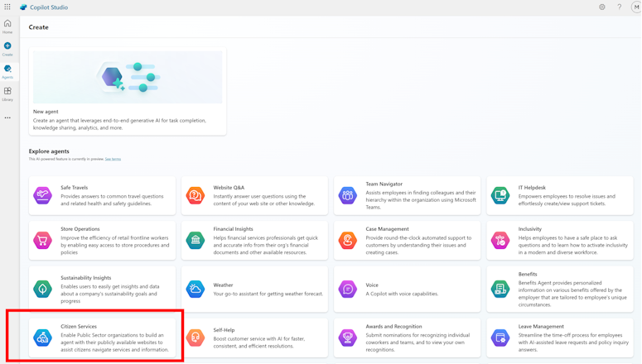Viewport: 642px width, 364px height.
Task: Open Library in the sidebar
Action: (7, 93)
